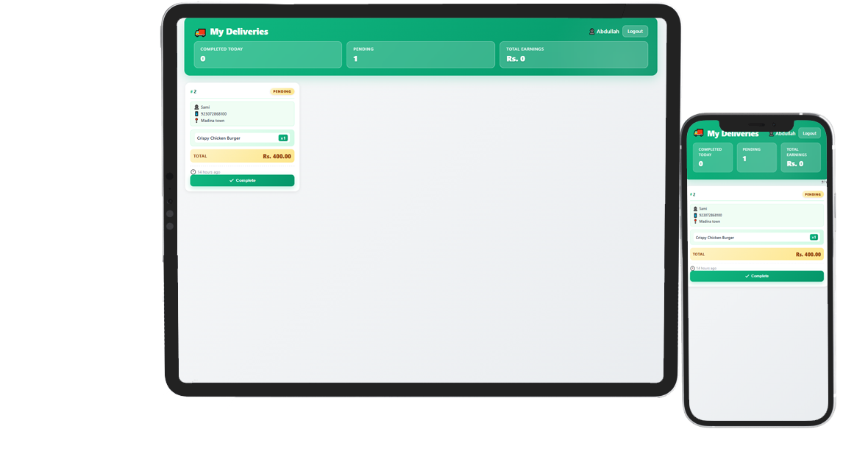Select the PENDING badge on order #2
The width and height of the screenshot is (868, 468).
point(282,91)
